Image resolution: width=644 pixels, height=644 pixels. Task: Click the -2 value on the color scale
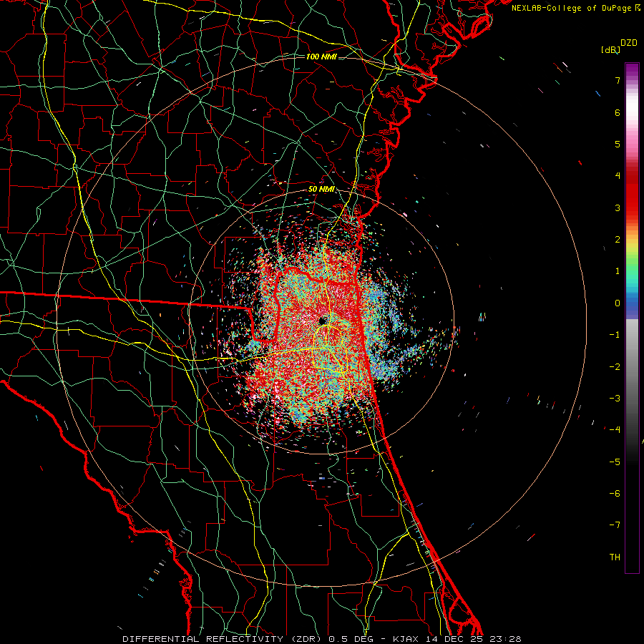pos(615,367)
